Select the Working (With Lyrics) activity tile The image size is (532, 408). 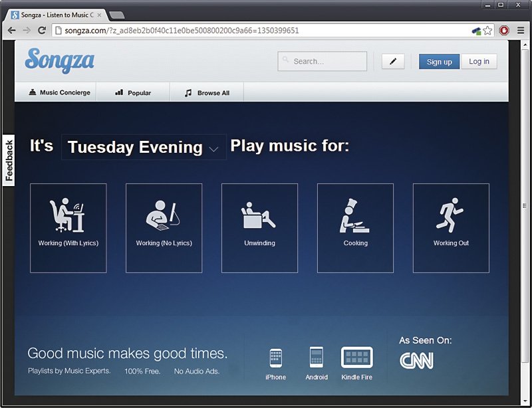coord(68,228)
